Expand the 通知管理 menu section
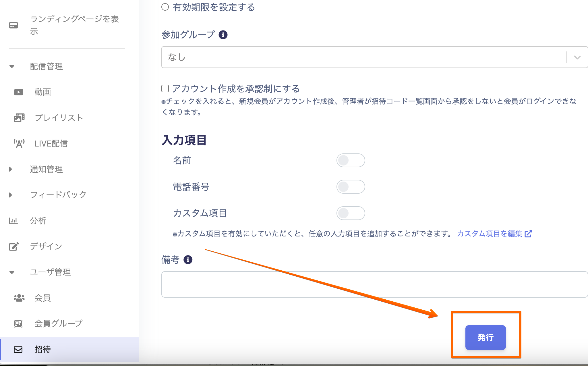Screen dimensions: 588x366 pos(46,169)
